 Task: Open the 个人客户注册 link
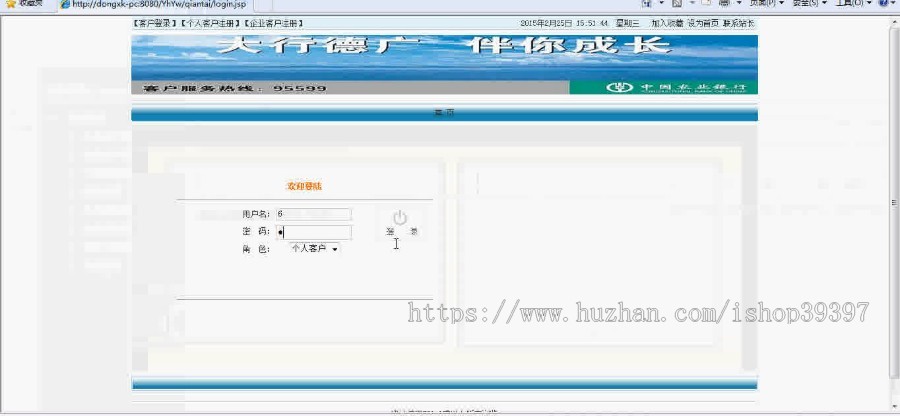coord(210,24)
